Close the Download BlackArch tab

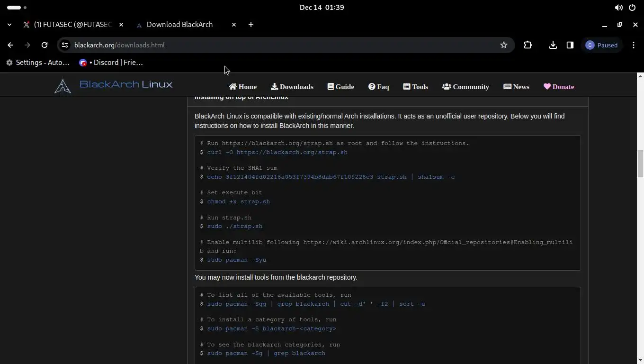tap(234, 25)
